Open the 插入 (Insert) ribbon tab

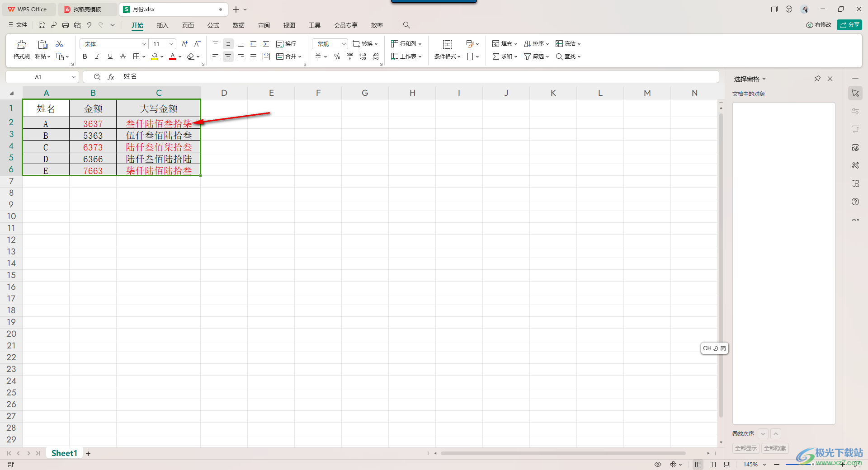(163, 25)
